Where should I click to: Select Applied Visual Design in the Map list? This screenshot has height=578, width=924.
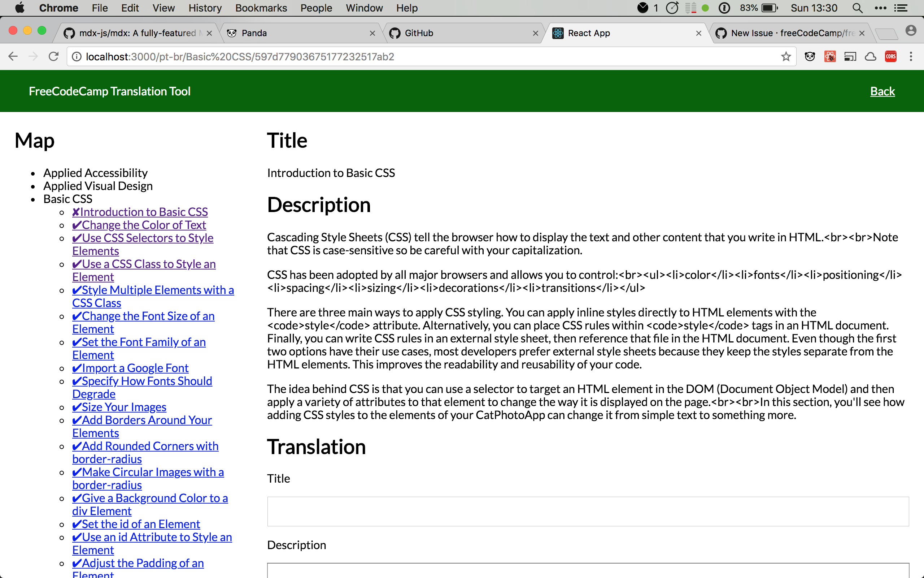(x=98, y=186)
